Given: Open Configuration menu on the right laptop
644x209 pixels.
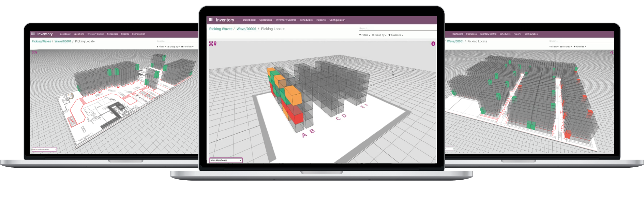Looking at the screenshot, I should [x=531, y=34].
